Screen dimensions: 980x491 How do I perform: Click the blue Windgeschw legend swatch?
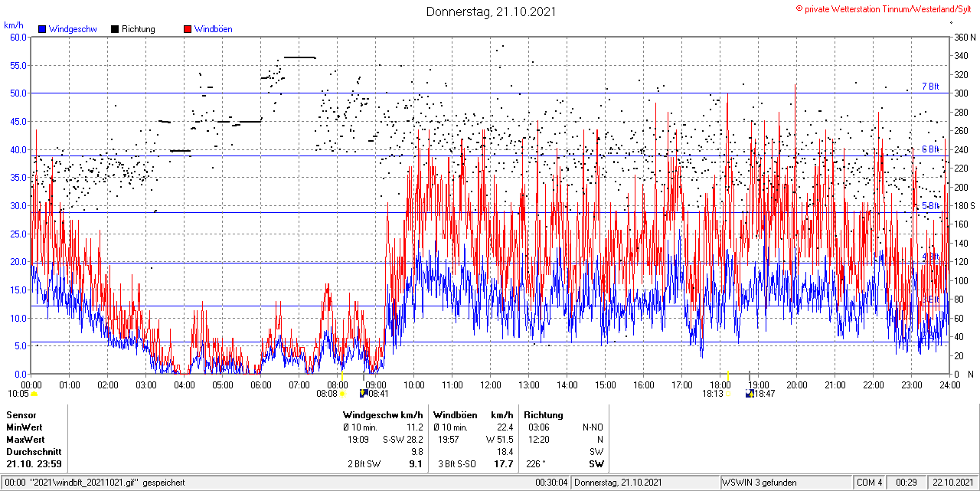coord(43,29)
